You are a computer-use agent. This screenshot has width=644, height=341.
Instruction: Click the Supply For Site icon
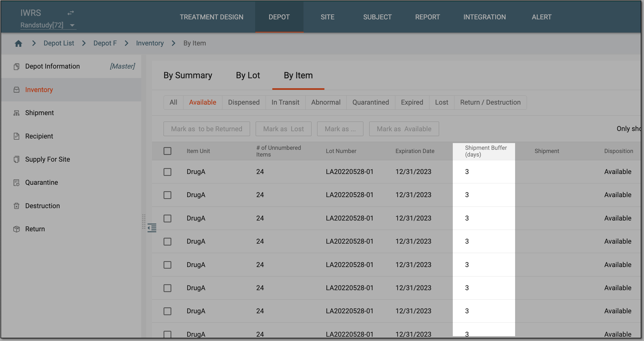(17, 159)
